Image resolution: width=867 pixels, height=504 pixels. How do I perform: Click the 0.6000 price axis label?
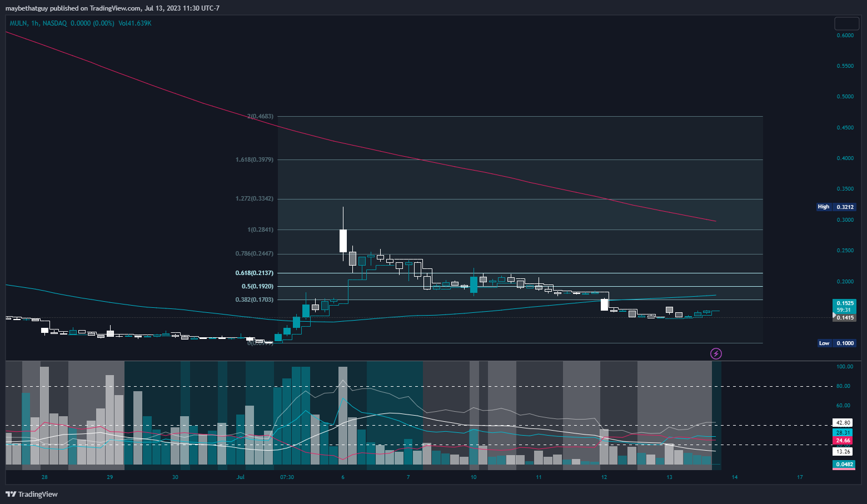coord(845,35)
